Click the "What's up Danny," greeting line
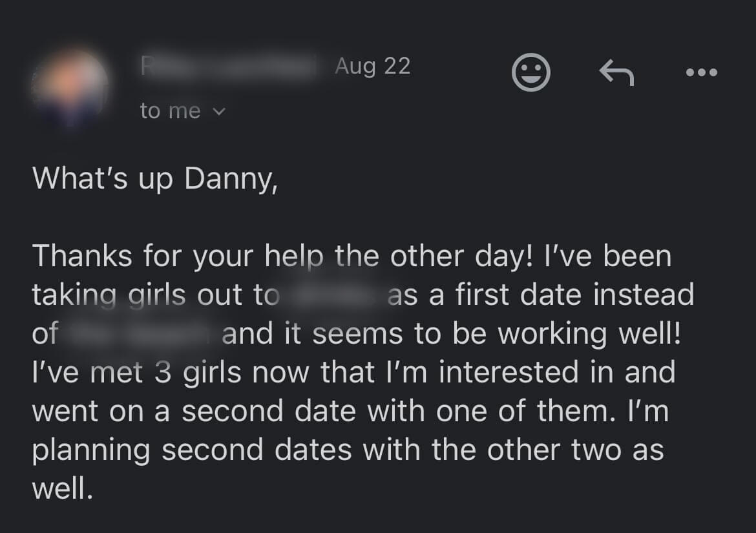The image size is (756, 533). point(155,178)
